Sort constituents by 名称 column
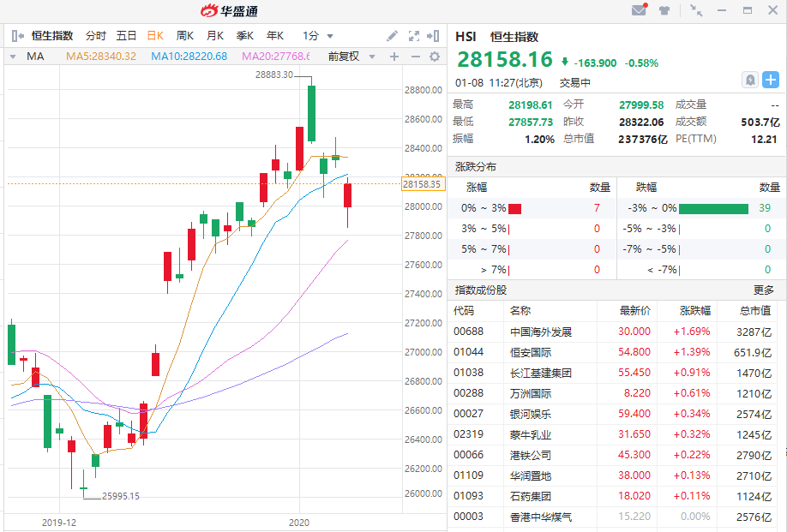The image size is (787, 532). [x=520, y=310]
